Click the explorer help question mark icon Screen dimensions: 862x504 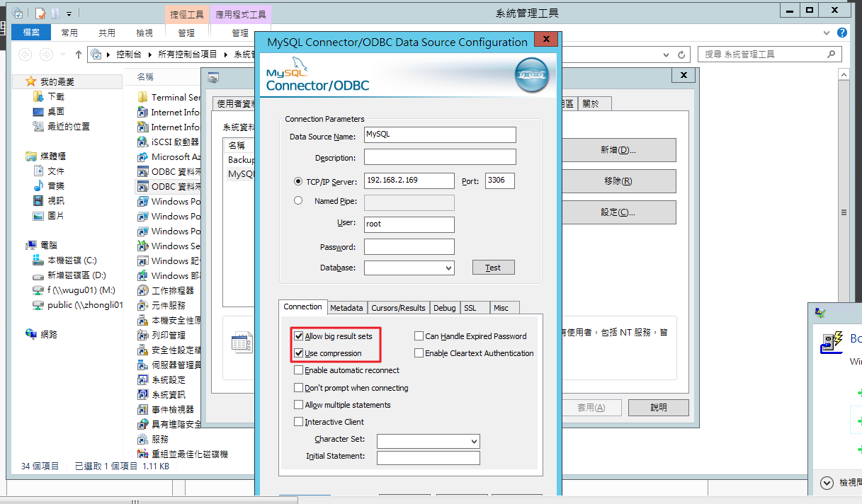(x=841, y=33)
